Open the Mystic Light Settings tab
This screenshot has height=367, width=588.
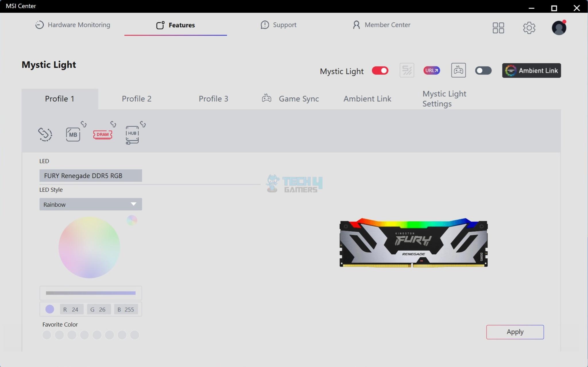[x=444, y=99]
